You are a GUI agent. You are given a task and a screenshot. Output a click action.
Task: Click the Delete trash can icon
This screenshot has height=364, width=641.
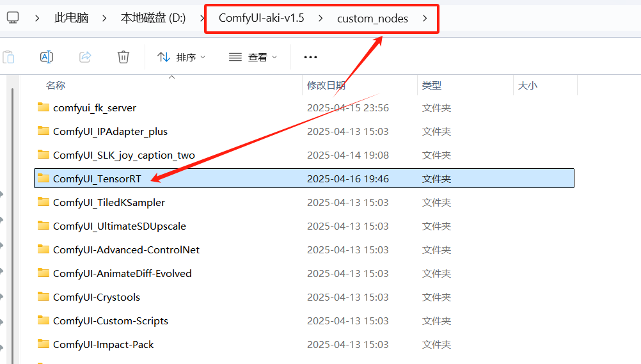click(x=123, y=57)
